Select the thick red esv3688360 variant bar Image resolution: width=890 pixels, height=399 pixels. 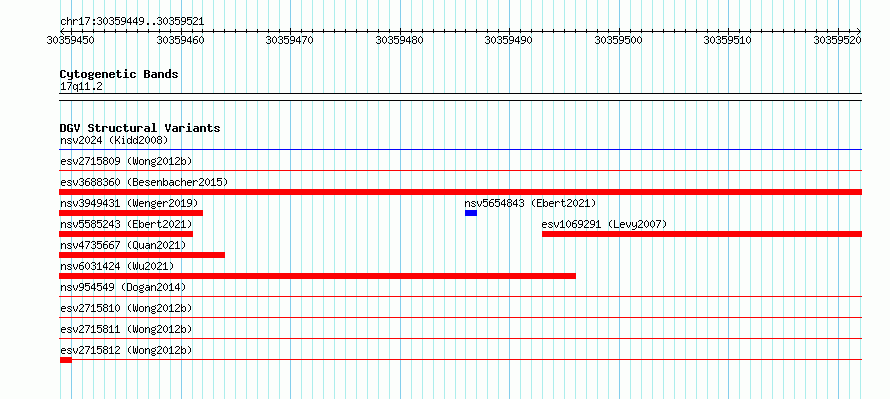pyautogui.click(x=460, y=192)
